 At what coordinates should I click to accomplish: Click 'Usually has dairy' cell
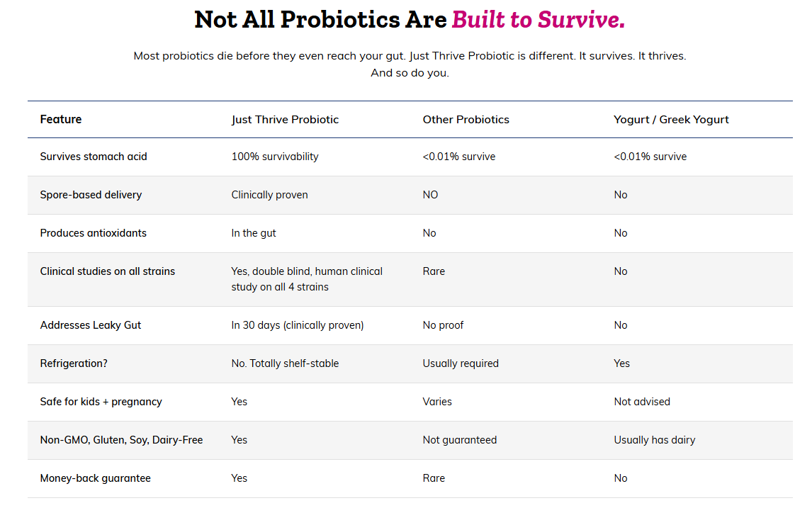(x=654, y=440)
